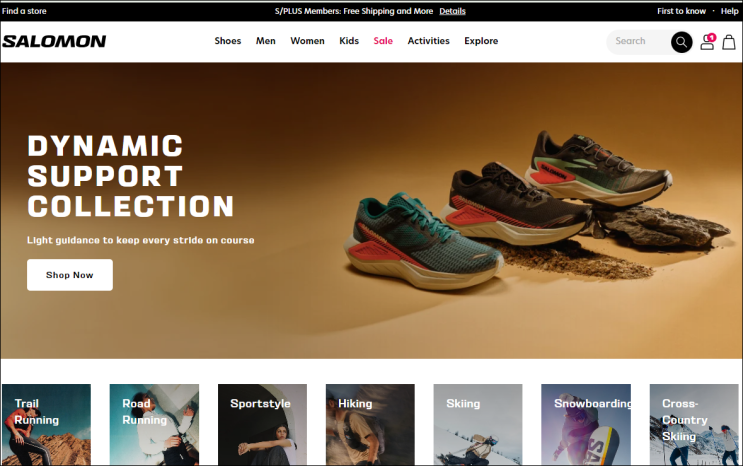
Task: Expand the Explore menu
Action: point(481,41)
